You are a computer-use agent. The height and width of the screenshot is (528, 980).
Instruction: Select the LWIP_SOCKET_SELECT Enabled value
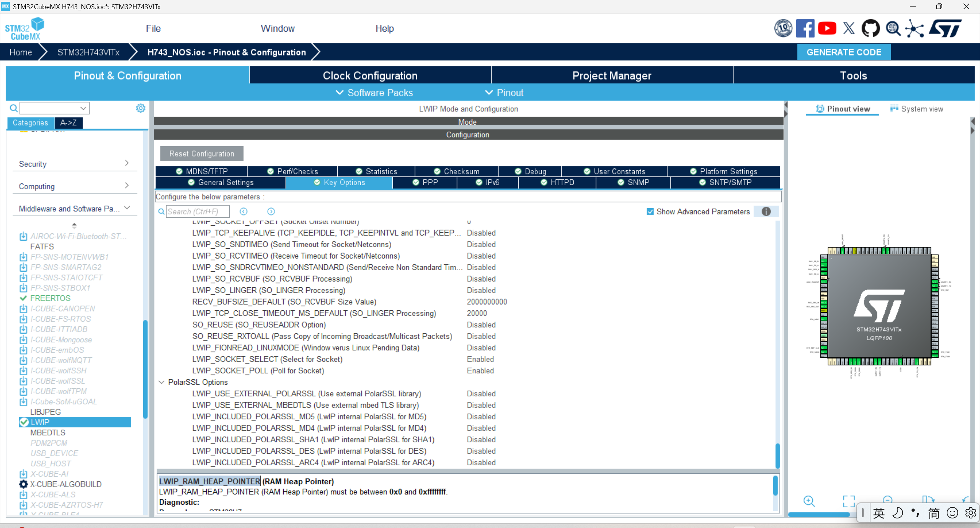click(480, 359)
